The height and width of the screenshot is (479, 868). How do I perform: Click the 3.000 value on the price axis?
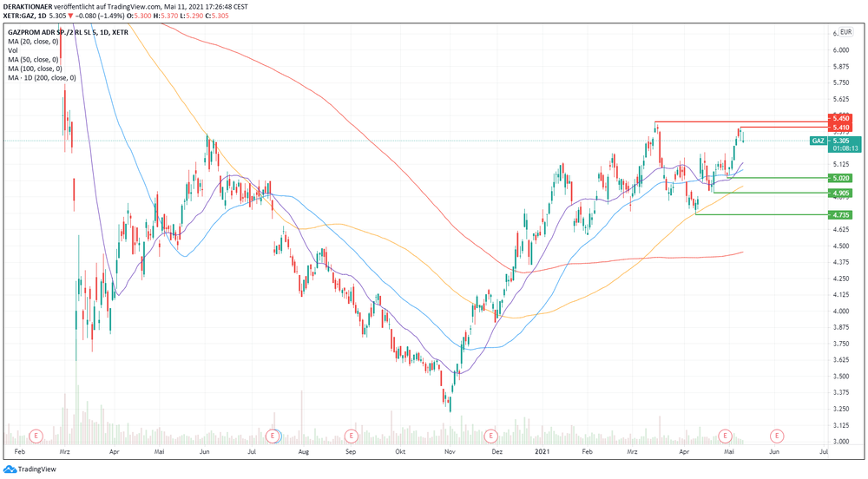[841, 442]
